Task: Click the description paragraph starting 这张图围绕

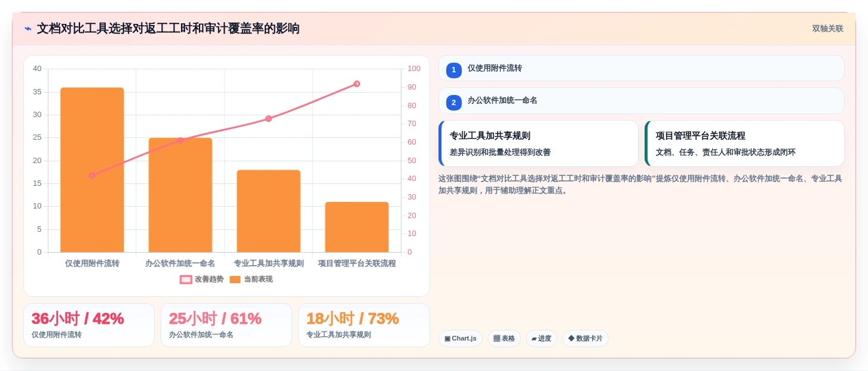Action: coord(640,185)
